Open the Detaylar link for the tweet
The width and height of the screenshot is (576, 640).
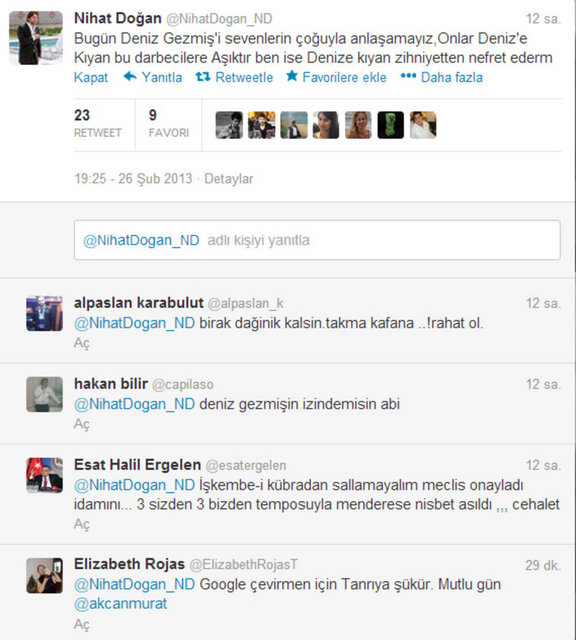(229, 179)
